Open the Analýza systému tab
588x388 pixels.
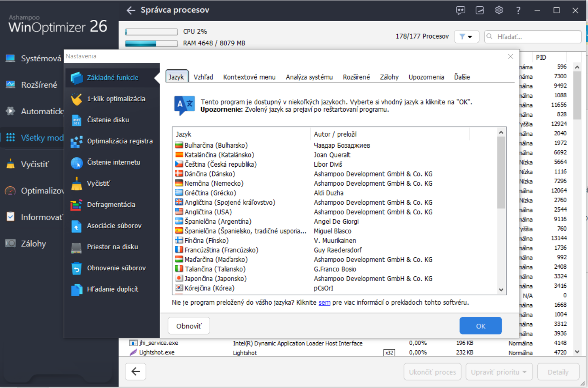point(309,77)
